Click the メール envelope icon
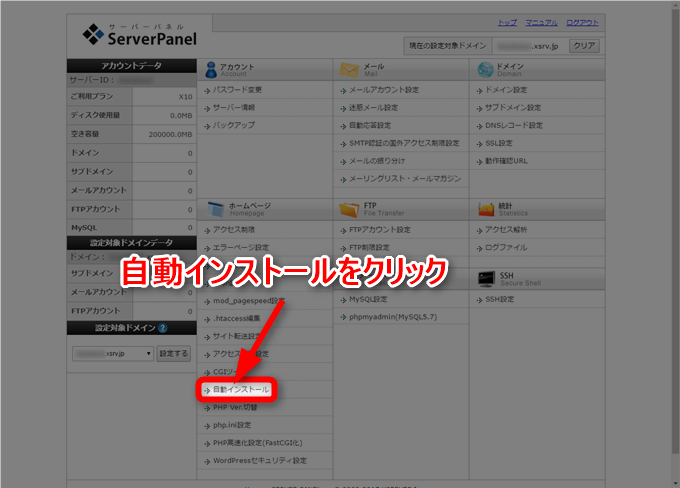This screenshot has width=680, height=488. [349, 70]
